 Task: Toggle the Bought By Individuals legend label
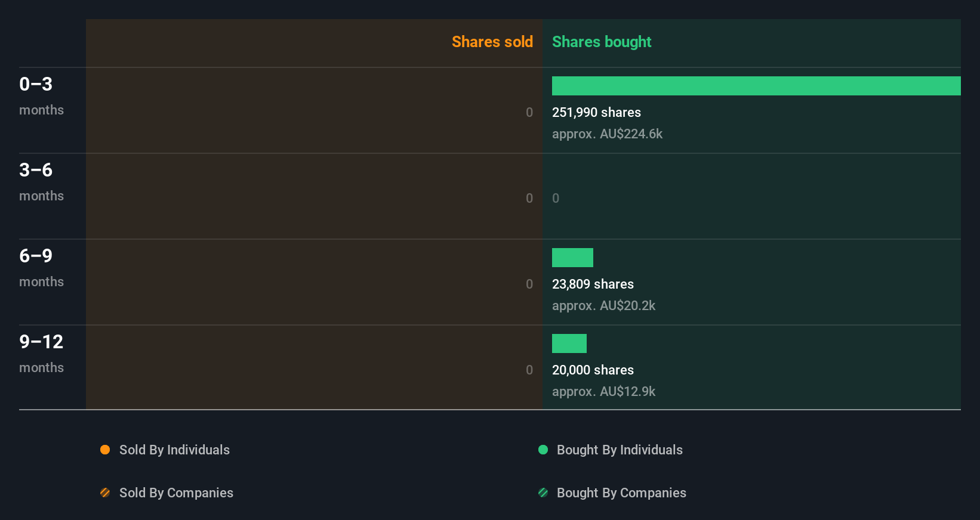620,450
